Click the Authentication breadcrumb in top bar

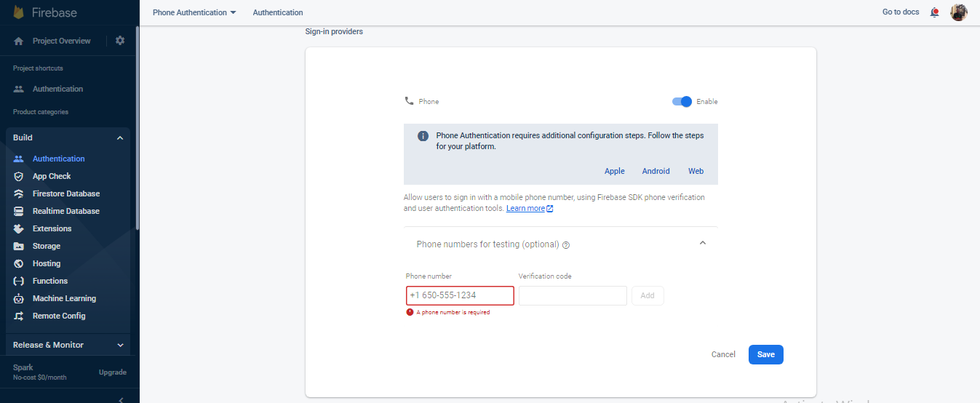click(x=278, y=12)
